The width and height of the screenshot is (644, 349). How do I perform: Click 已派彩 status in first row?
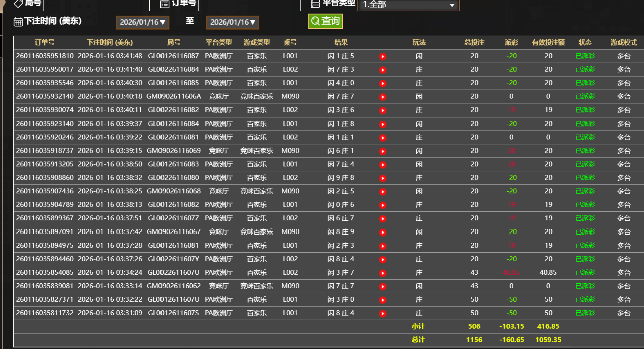(585, 56)
